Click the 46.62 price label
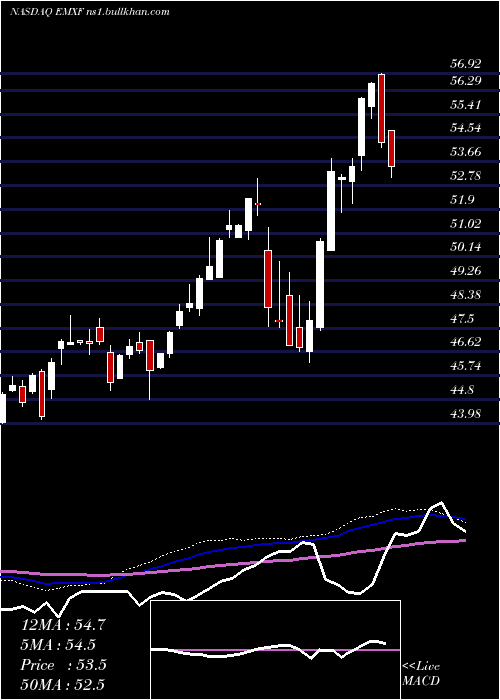 (466, 342)
